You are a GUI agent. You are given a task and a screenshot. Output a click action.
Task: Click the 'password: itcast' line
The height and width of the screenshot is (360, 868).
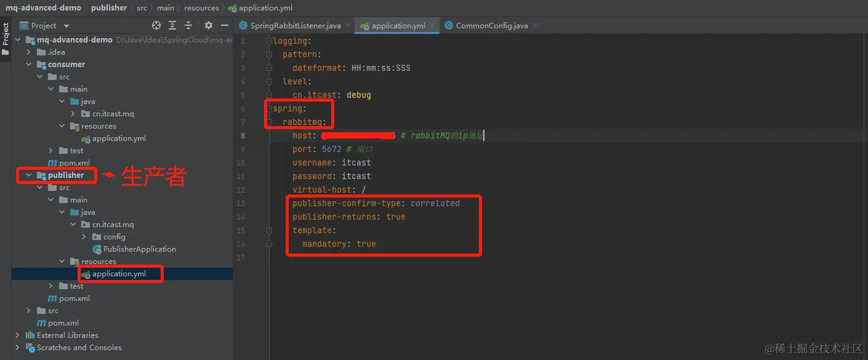332,176
